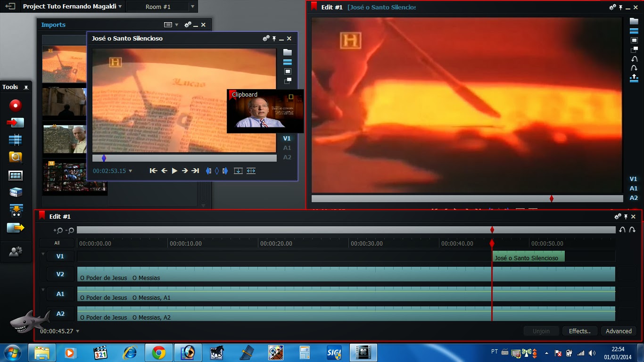The height and width of the screenshot is (362, 644).
Task: Click the folder icon in the José source viewer
Action: click(287, 52)
